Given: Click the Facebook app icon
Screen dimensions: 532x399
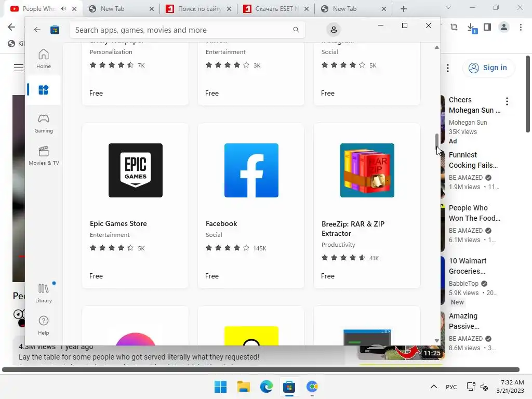Looking at the screenshot, I should tap(251, 170).
